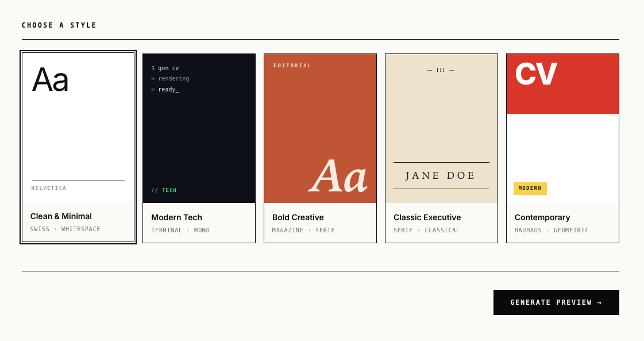Image resolution: width=644 pixels, height=341 pixels.
Task: Click the 'EDITORIAL' label text
Action: click(292, 66)
